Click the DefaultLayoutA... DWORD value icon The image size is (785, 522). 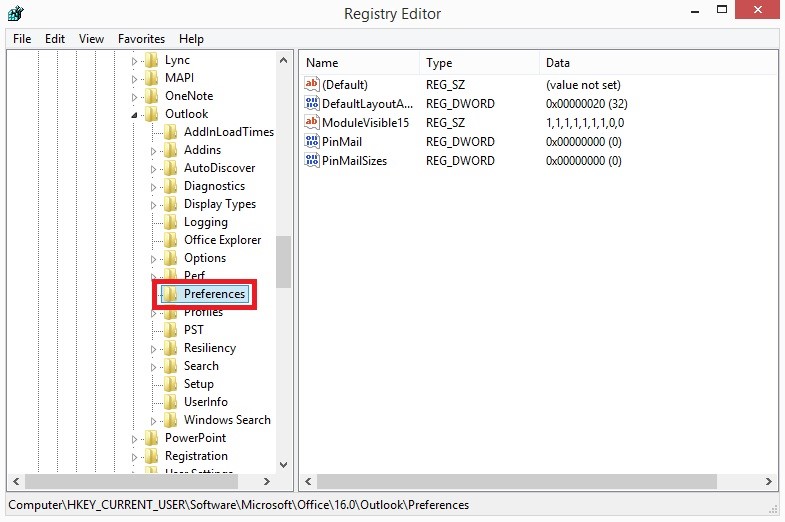(x=312, y=103)
